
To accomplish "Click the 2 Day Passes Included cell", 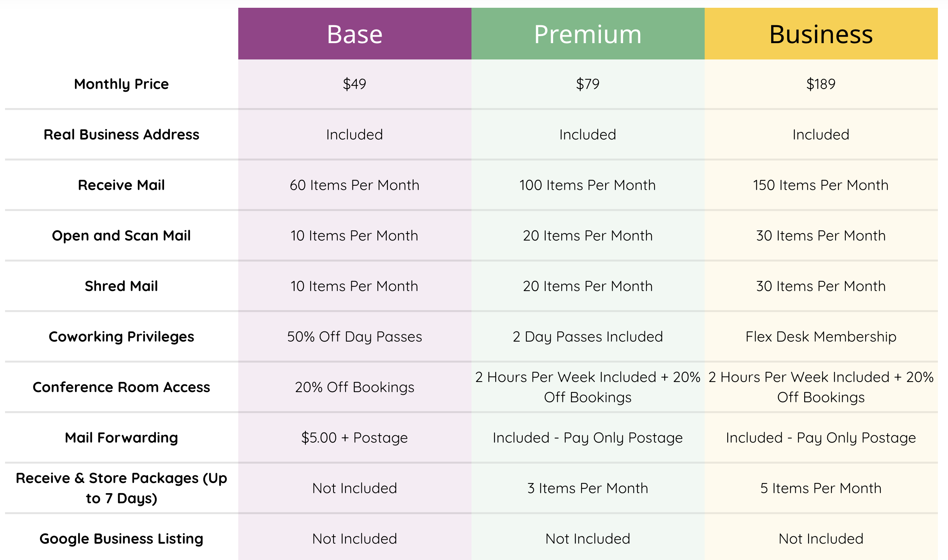I will [x=588, y=337].
